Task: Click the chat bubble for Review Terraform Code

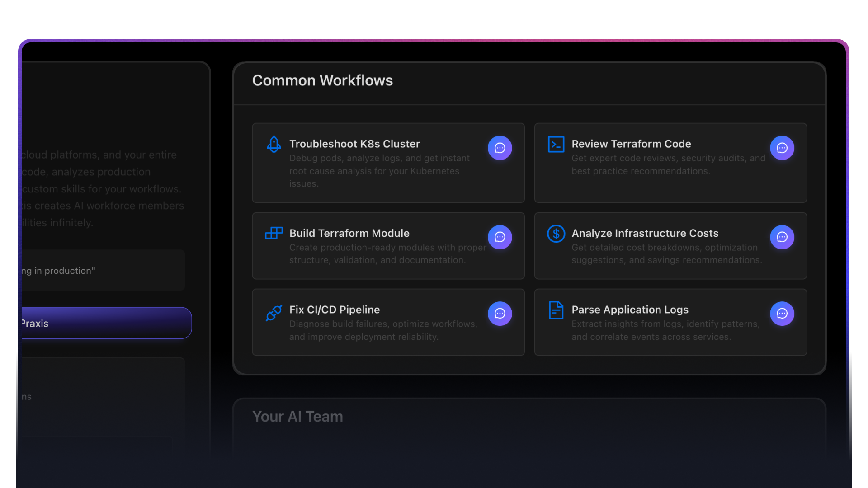Action: click(x=782, y=148)
